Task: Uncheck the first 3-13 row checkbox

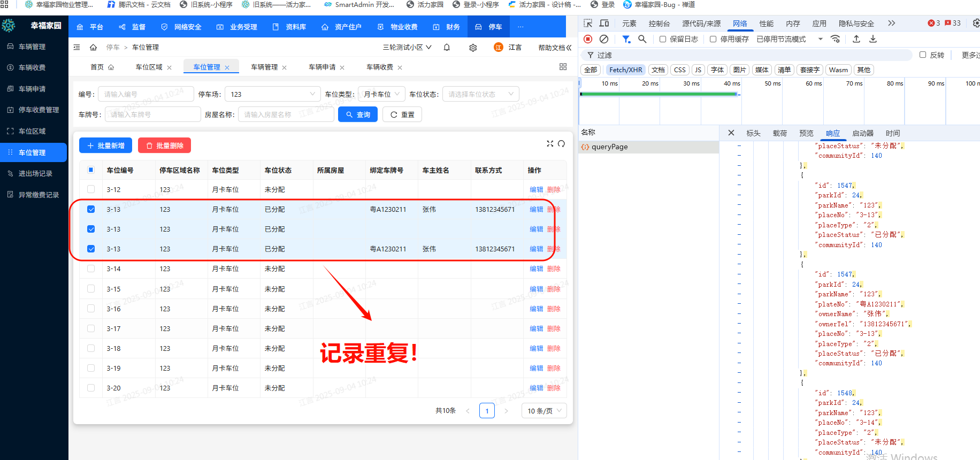Action: 91,209
